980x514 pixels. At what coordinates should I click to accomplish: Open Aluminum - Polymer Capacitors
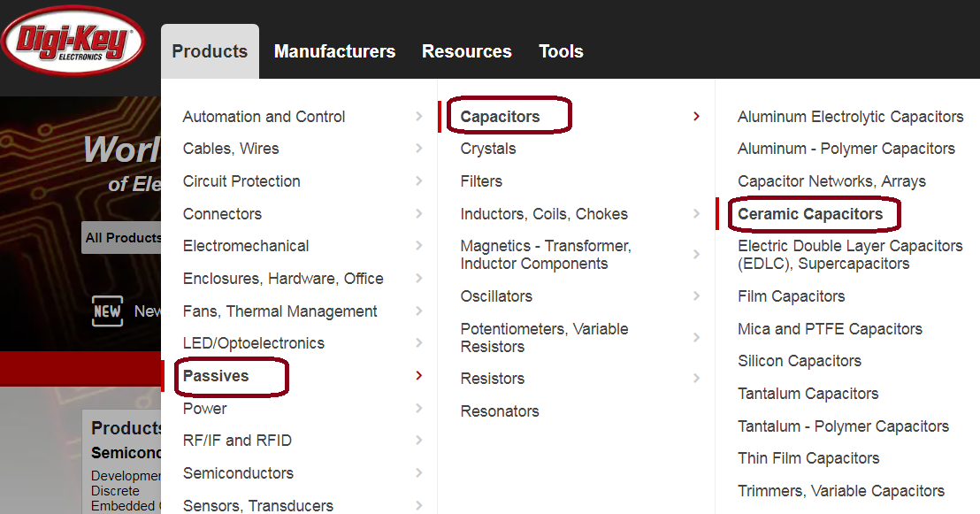pyautogui.click(x=846, y=149)
